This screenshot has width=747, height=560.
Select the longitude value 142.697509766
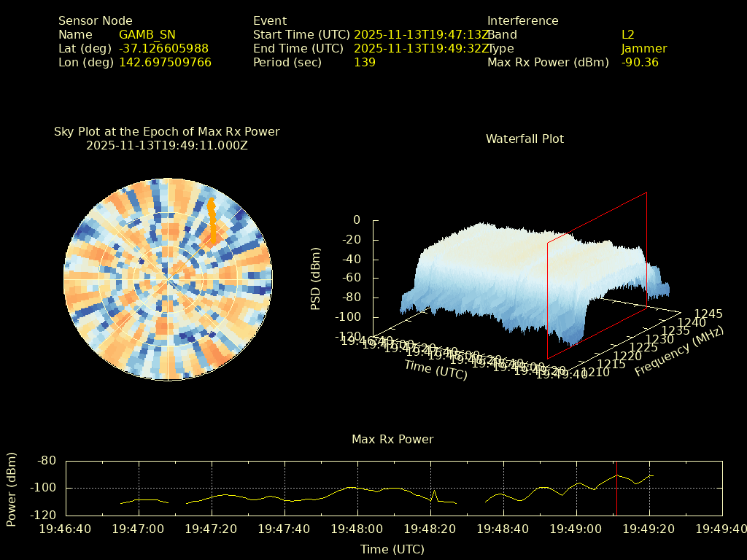tap(165, 62)
